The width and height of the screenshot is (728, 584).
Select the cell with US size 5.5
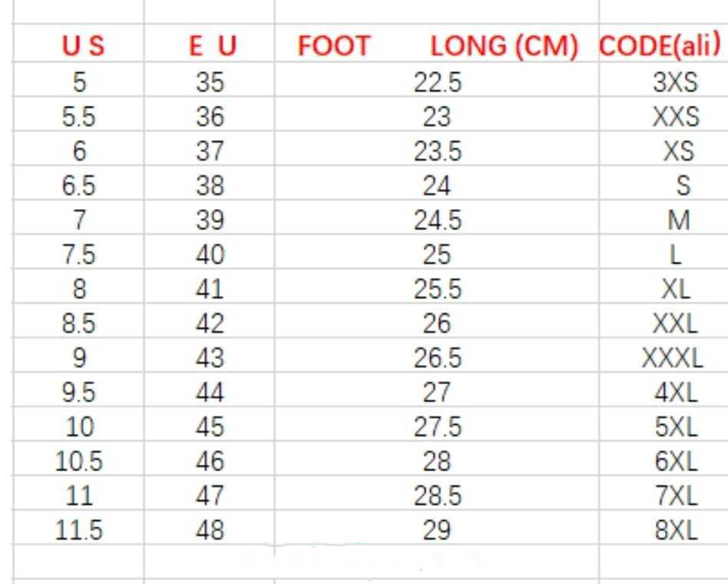[x=80, y=117]
